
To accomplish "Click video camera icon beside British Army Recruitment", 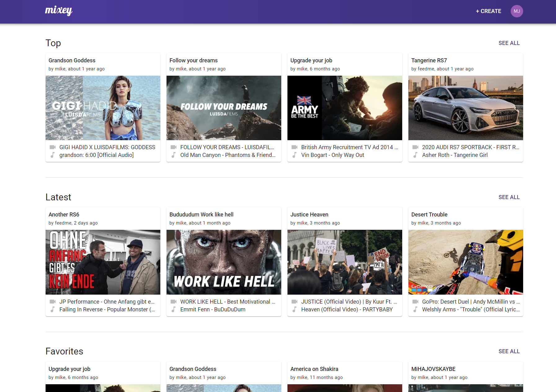I will (295, 147).
